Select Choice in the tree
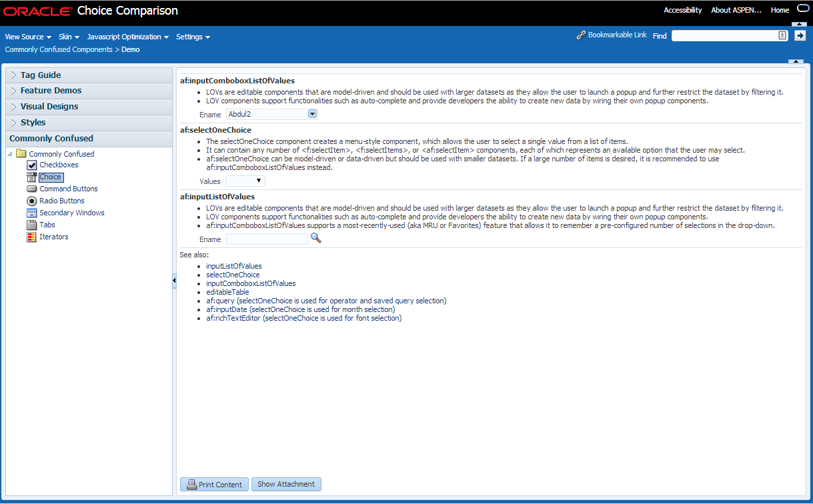 [50, 177]
